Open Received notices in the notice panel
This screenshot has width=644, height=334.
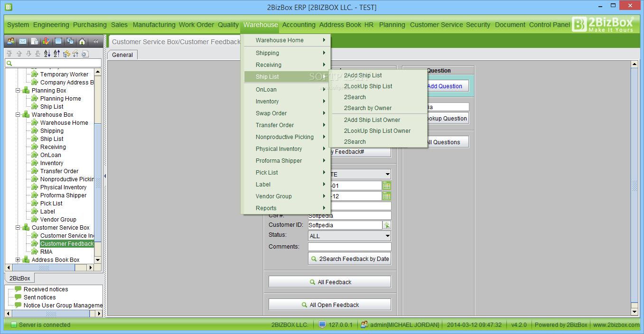point(46,289)
